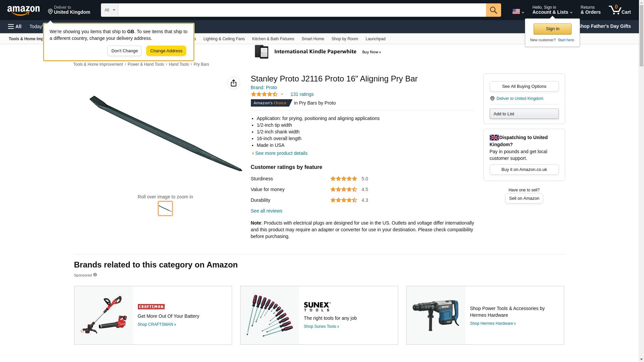644x362 pixels.
Task: Open the 131 ratings link
Action: pyautogui.click(x=302, y=94)
